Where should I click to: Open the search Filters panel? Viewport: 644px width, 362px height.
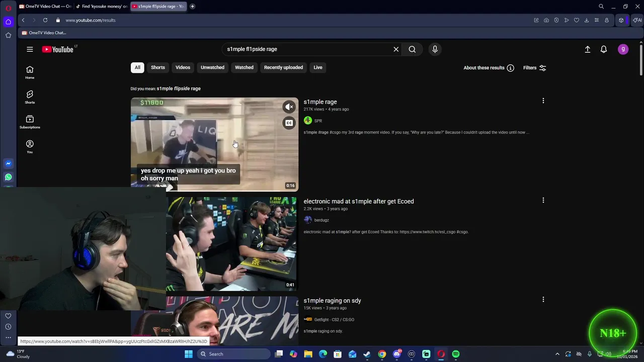(x=534, y=68)
